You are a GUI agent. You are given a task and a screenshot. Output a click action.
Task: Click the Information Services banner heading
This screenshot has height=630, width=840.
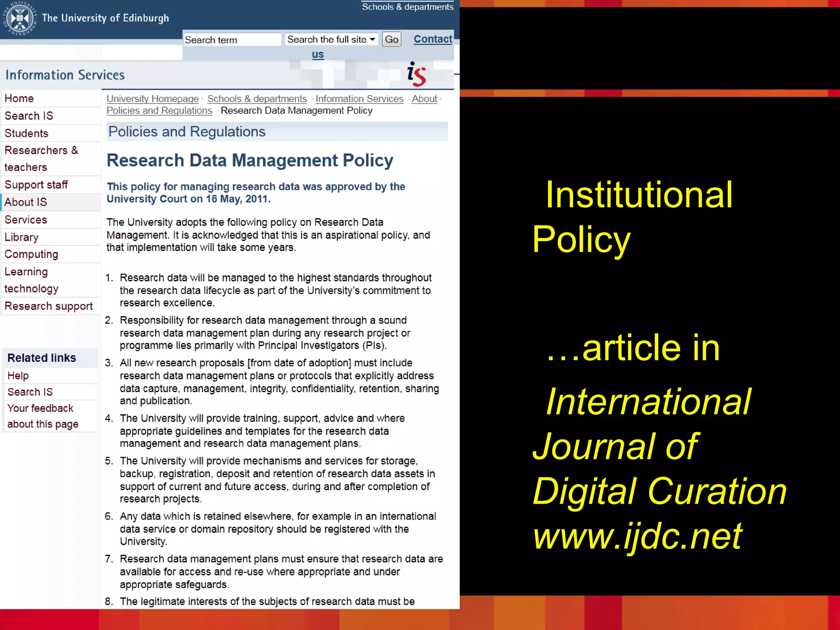click(65, 75)
